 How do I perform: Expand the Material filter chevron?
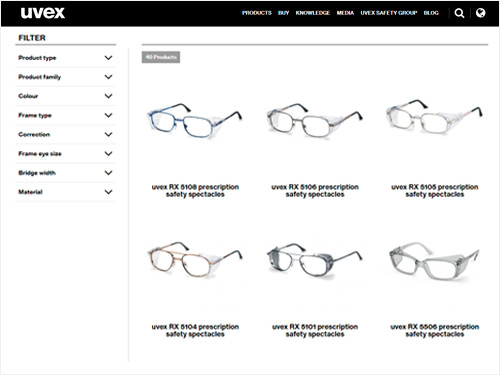click(x=108, y=192)
